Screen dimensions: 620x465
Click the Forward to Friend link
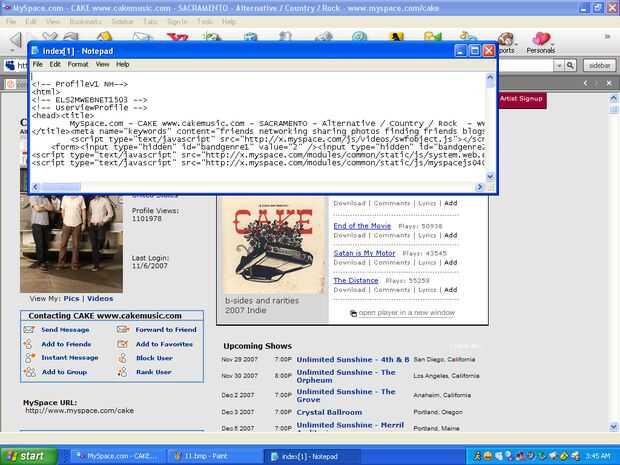pyautogui.click(x=166, y=329)
